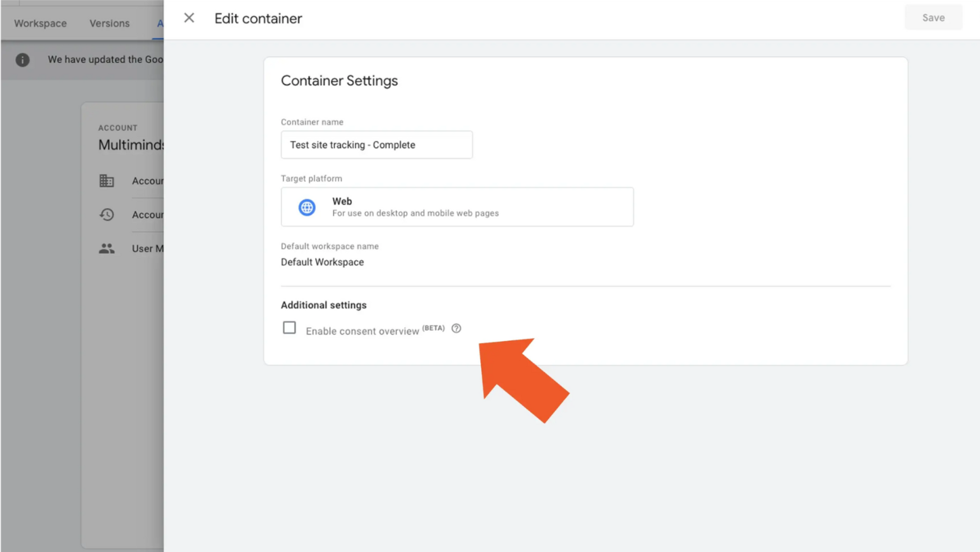Switch to the Workspace tab
Viewport: 980px width, 552px height.
pyautogui.click(x=40, y=23)
